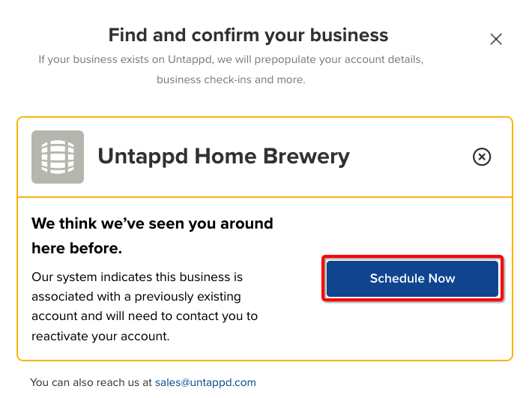Click the 'Our system indicates this business is' line

pos(137,277)
